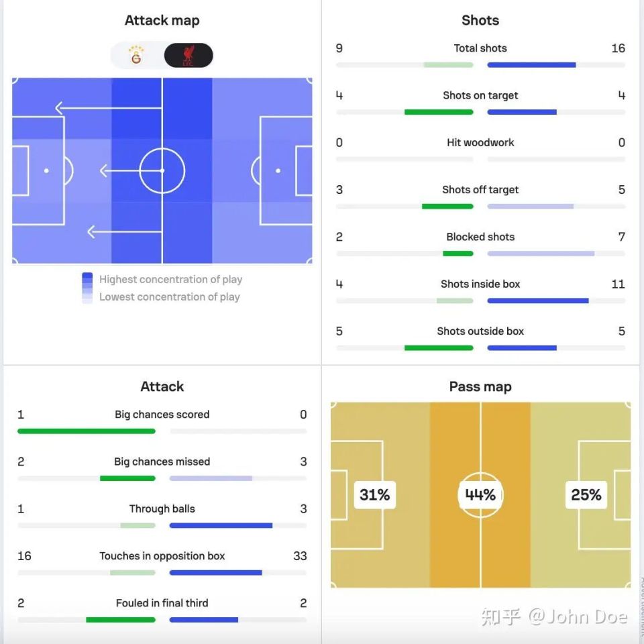Click the Shots on target label
Viewport: 644px width, 644px height.
480,95
